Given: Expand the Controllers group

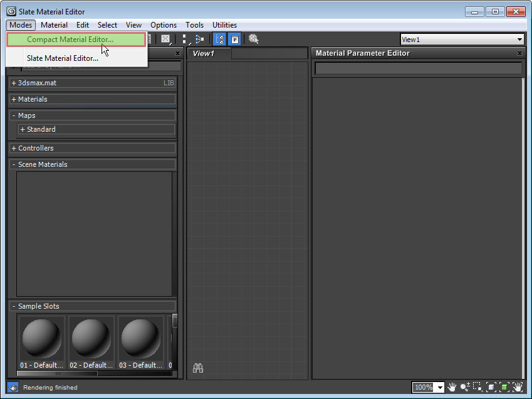Looking at the screenshot, I should click(14, 148).
